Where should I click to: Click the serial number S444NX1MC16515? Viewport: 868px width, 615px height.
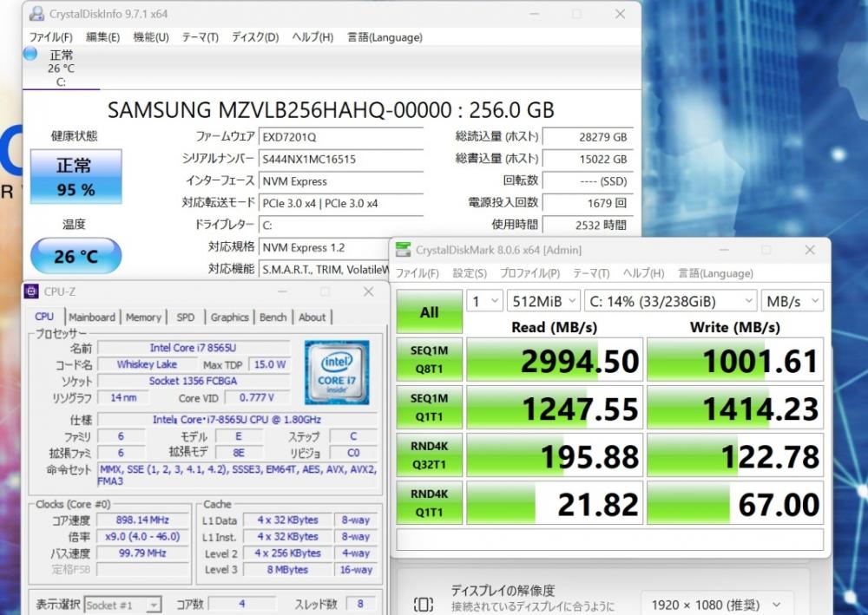tap(341, 159)
